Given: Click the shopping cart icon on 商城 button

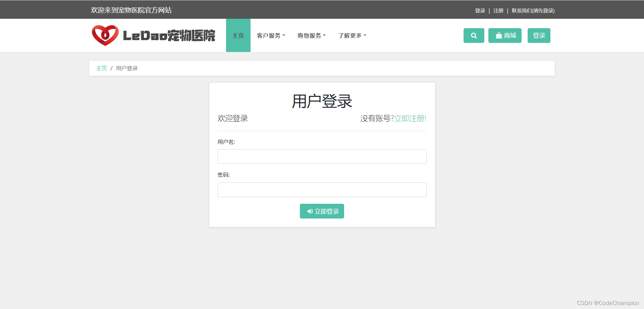Looking at the screenshot, I should (499, 35).
